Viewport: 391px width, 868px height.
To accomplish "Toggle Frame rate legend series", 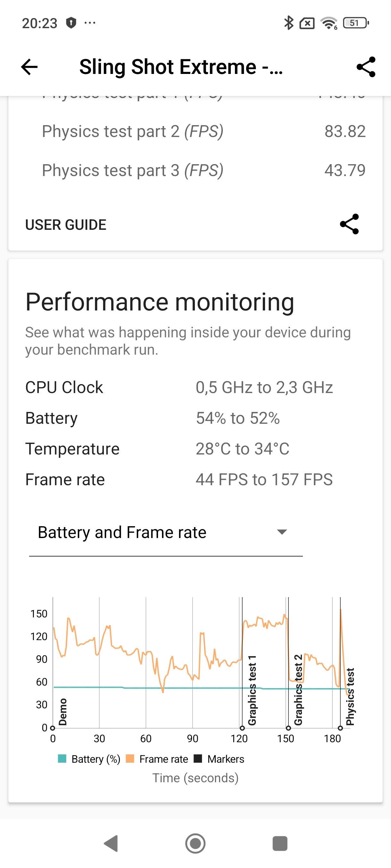I will (156, 759).
